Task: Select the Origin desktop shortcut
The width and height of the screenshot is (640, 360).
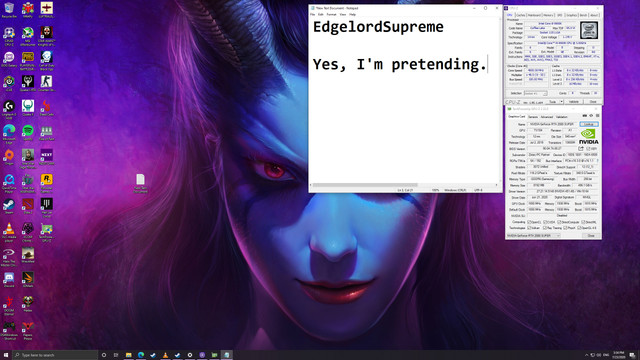Action: (x=9, y=157)
